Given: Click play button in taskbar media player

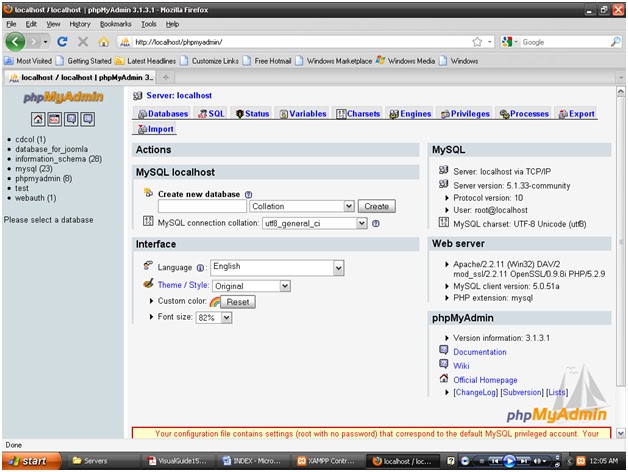Looking at the screenshot, I should [x=509, y=461].
